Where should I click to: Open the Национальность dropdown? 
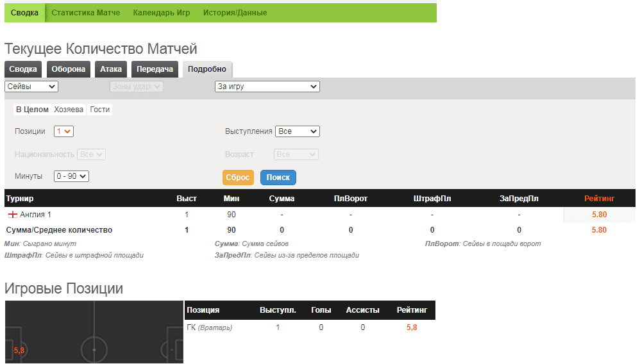tap(92, 154)
